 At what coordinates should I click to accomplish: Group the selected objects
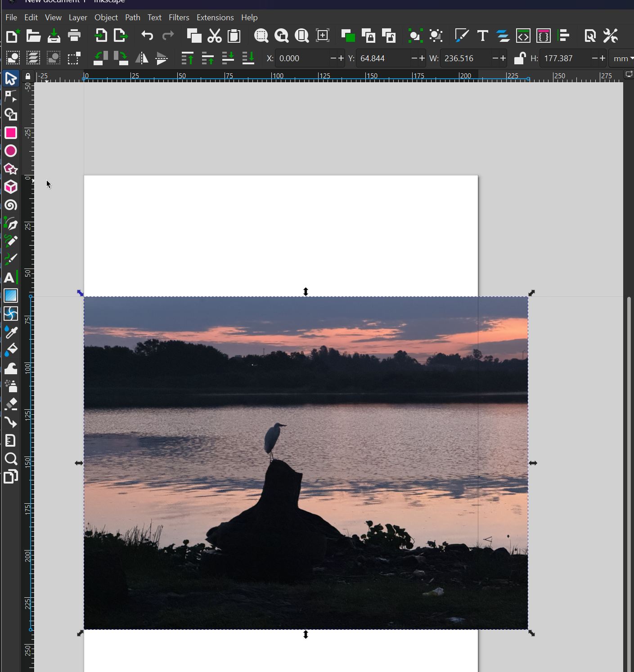[414, 36]
